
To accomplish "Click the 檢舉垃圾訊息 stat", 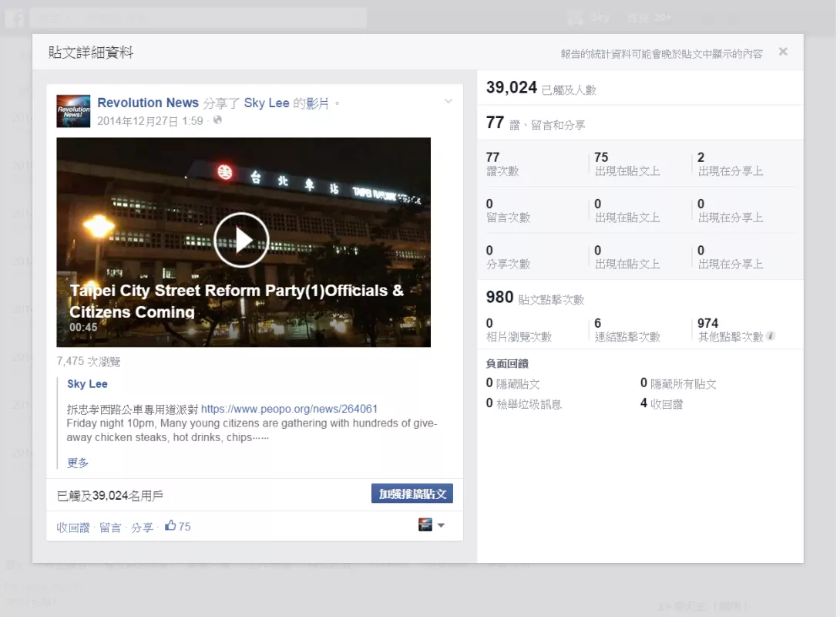I will (x=523, y=403).
